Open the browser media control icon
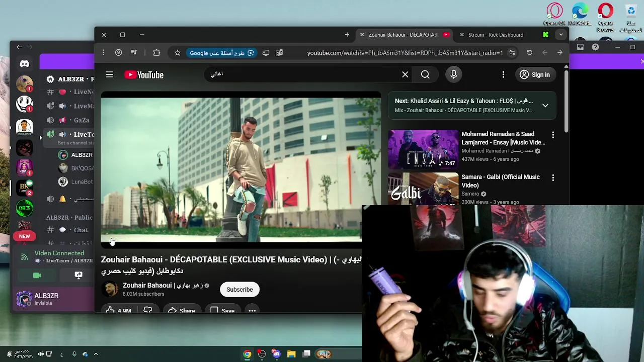Screen dimensions: 644x362 (134, 53)
